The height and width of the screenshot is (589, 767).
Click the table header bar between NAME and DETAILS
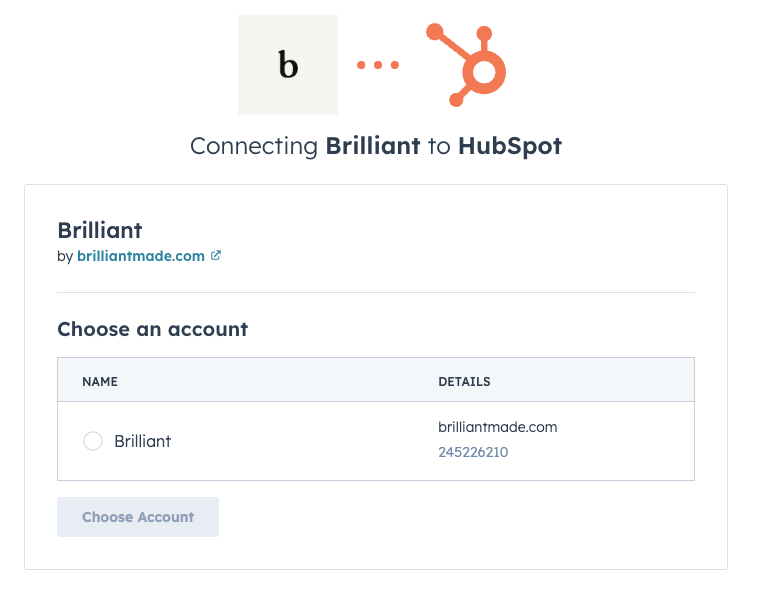pyautogui.click(x=280, y=382)
